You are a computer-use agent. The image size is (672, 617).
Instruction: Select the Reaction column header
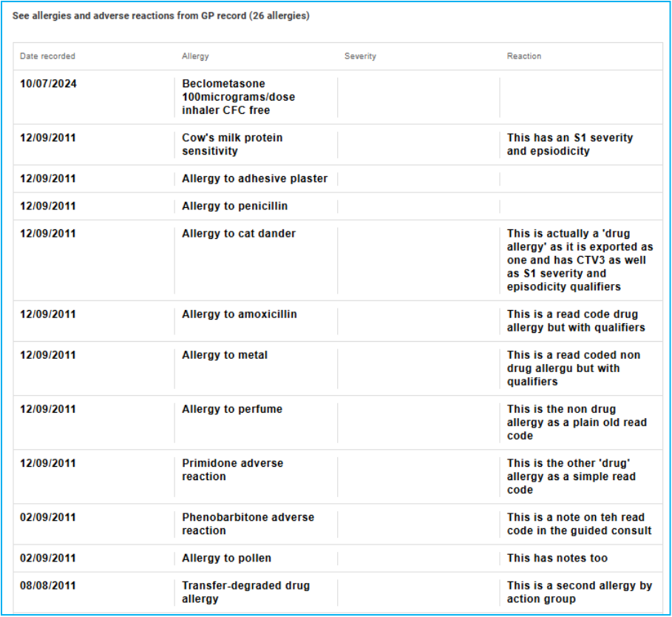click(x=523, y=56)
